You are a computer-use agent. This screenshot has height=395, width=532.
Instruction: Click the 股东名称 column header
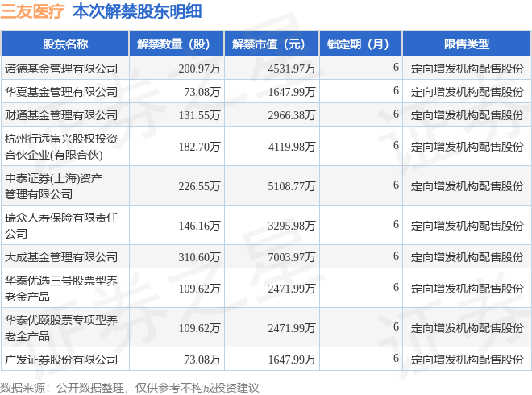(x=65, y=44)
